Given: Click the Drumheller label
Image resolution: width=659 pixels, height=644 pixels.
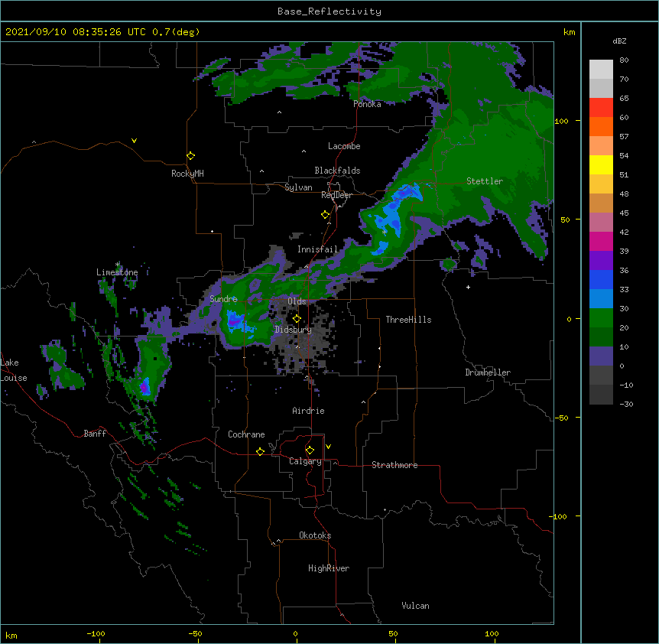Looking at the screenshot, I should click(x=488, y=372).
